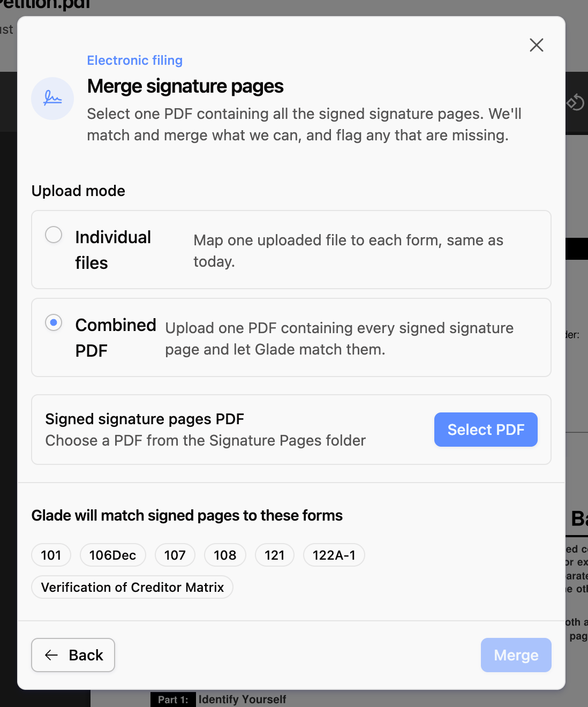588x707 pixels.
Task: Click the Verification of Creditor Matrix chip
Action: [x=132, y=587]
